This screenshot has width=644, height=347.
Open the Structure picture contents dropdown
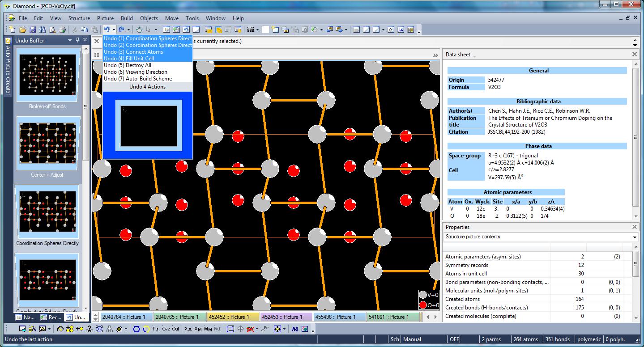tap(635, 237)
